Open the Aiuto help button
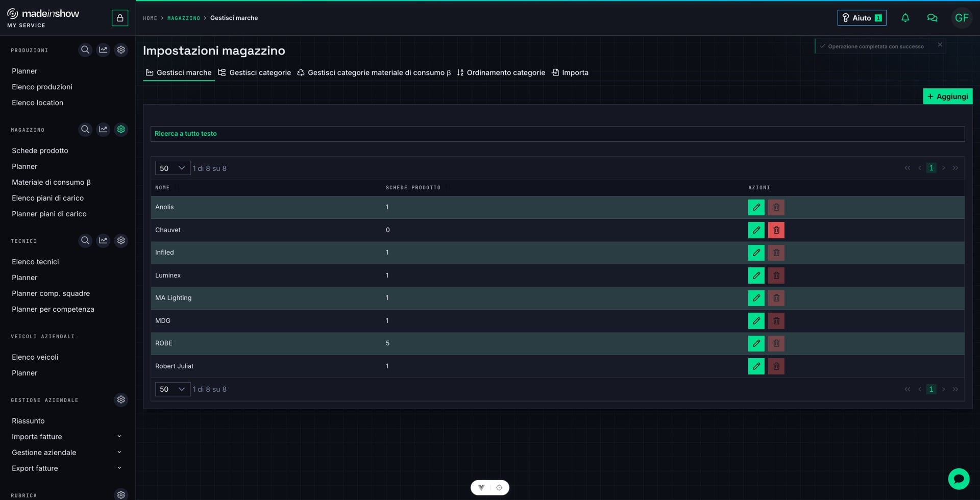Screen dimensions: 980x500 click(x=862, y=18)
